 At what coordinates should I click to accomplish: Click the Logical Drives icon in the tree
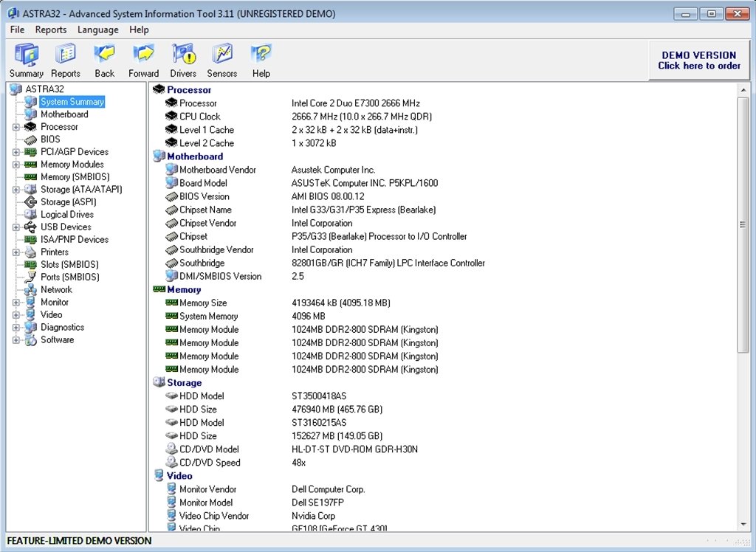pyautogui.click(x=30, y=215)
